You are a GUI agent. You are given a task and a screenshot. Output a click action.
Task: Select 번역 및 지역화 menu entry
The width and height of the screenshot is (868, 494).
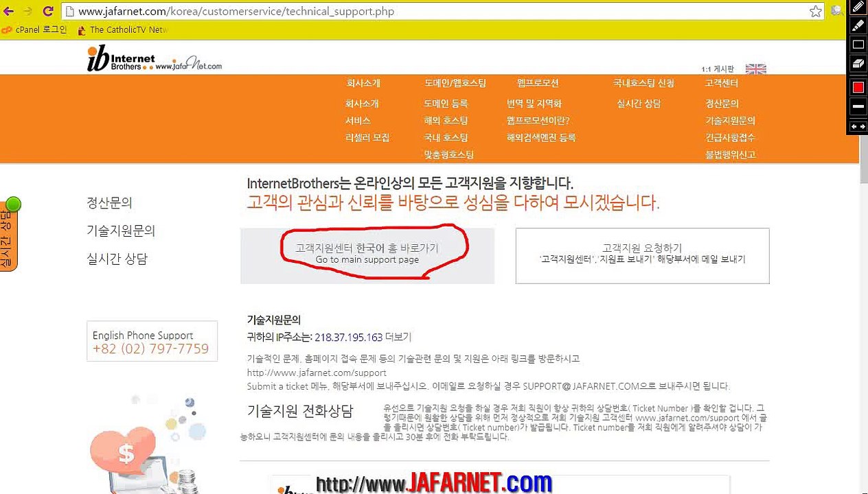click(x=534, y=104)
